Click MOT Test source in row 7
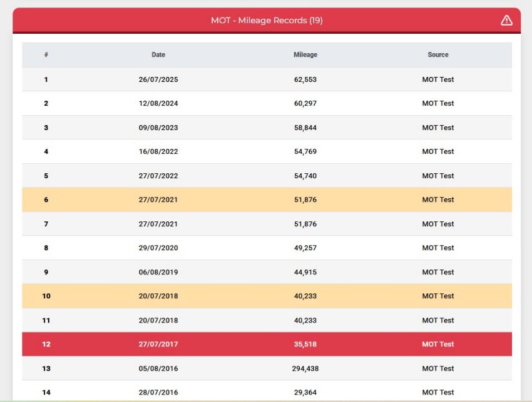 pyautogui.click(x=437, y=224)
